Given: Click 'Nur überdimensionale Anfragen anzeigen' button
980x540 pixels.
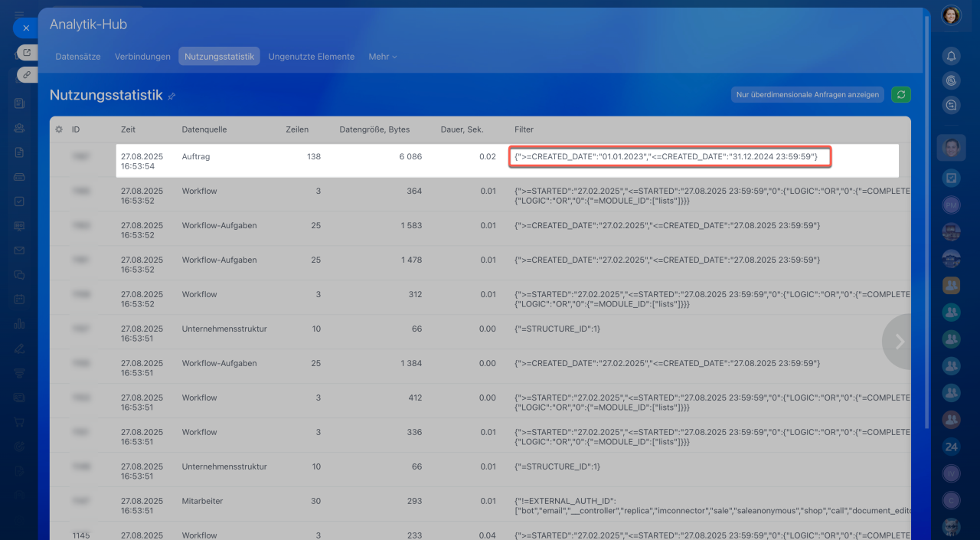Looking at the screenshot, I should pos(807,95).
